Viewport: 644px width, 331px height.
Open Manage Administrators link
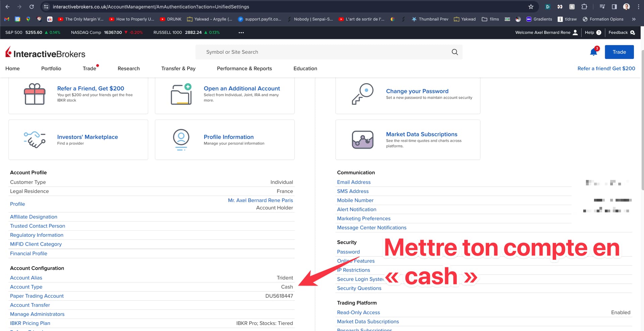[37, 314]
